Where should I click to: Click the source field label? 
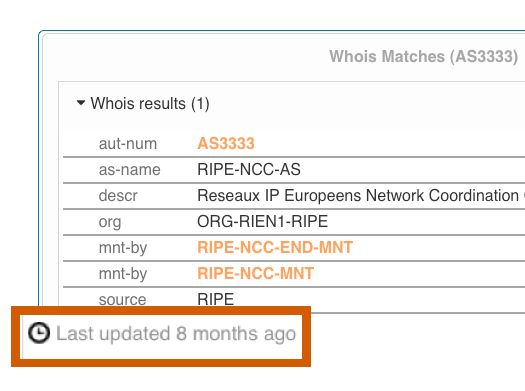tap(123, 300)
